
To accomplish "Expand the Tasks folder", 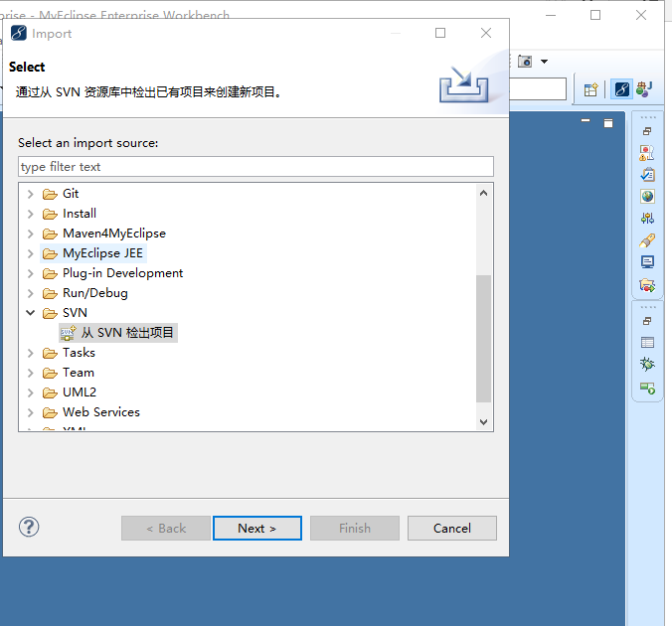I will coord(30,353).
